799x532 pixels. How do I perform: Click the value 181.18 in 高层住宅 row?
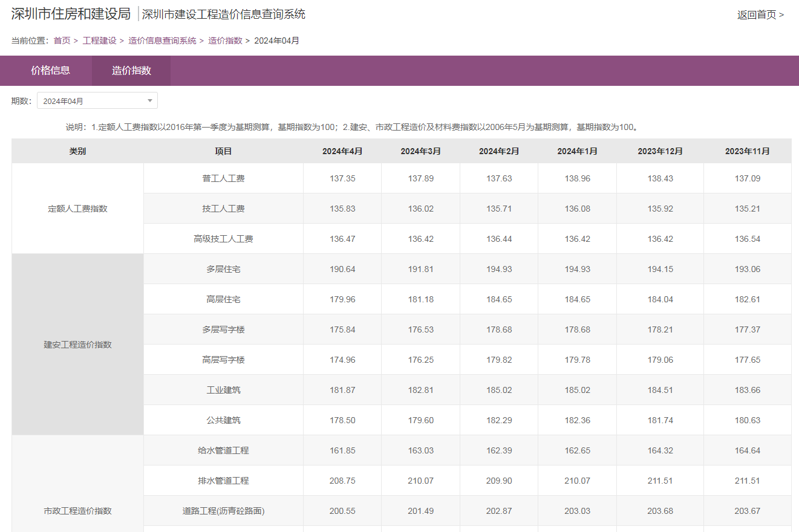tap(420, 299)
